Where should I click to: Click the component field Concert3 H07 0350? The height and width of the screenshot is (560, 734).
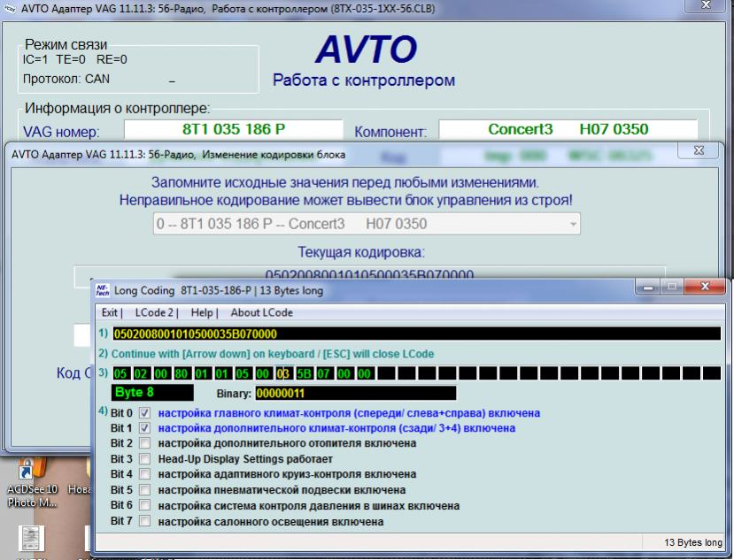[x=568, y=129]
